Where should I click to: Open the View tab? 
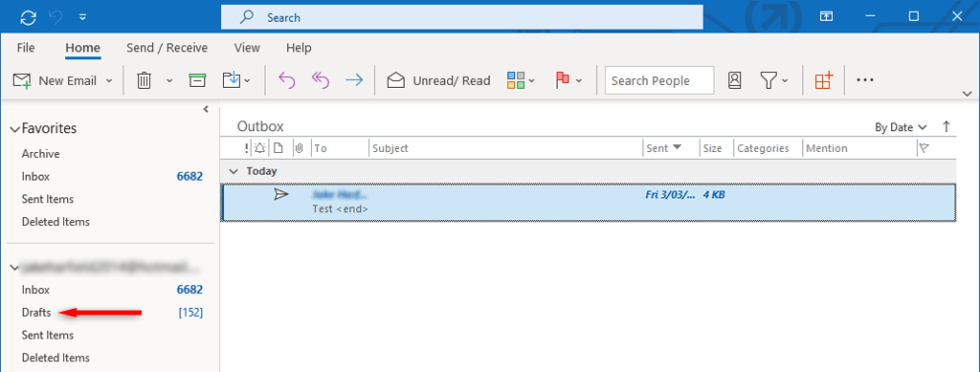click(247, 48)
